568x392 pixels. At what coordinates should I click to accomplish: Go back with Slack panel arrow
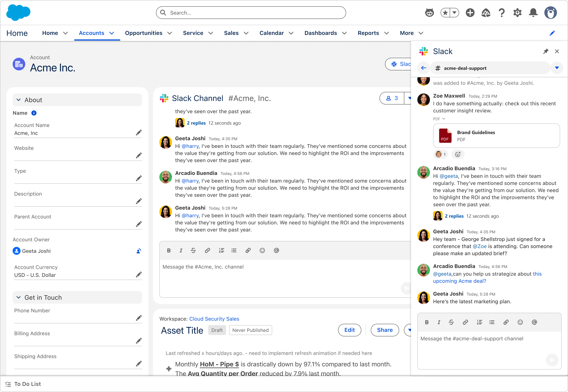424,68
